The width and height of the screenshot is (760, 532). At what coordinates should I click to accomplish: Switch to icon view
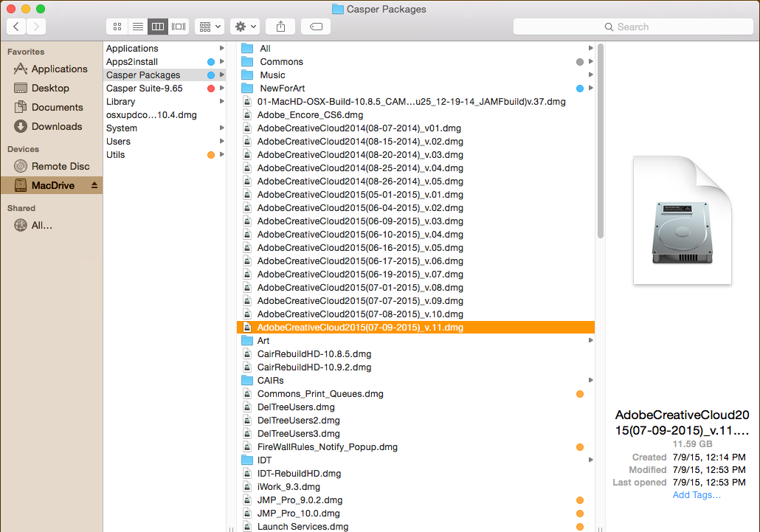(117, 27)
